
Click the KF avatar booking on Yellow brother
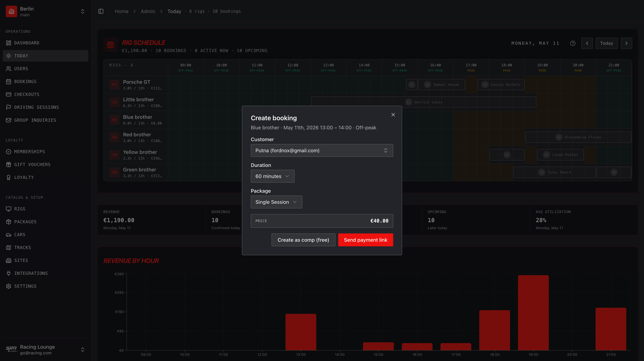pos(507,155)
